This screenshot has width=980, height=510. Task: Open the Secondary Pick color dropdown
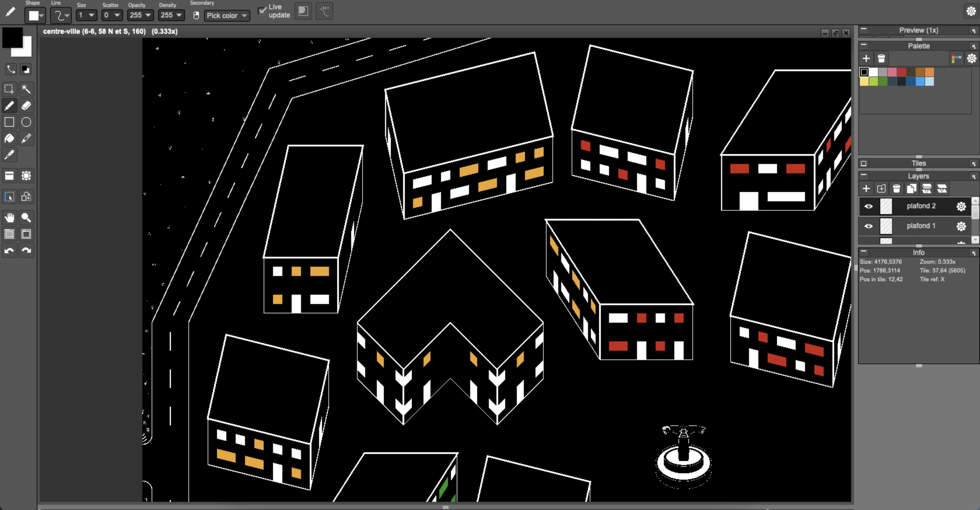(x=227, y=15)
